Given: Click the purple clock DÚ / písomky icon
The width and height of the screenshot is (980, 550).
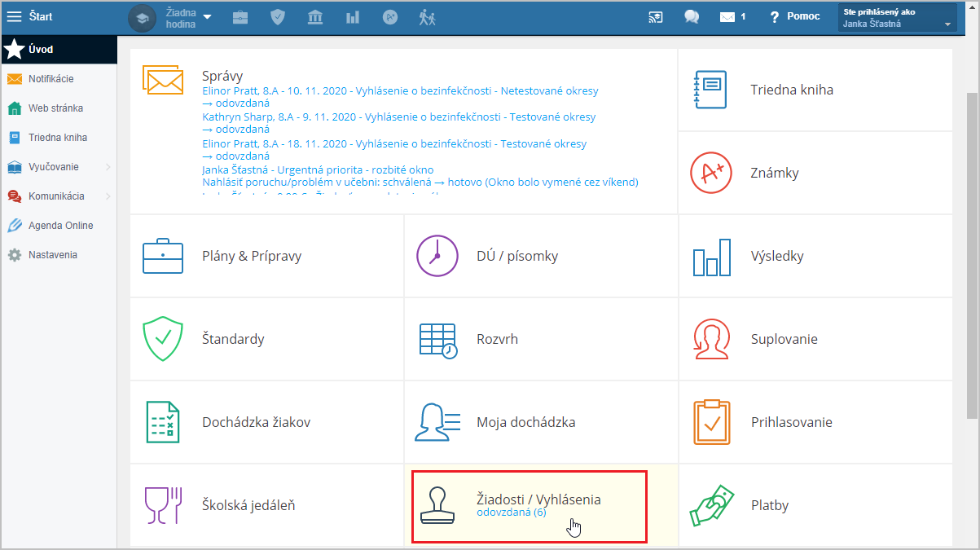Looking at the screenshot, I should point(437,256).
